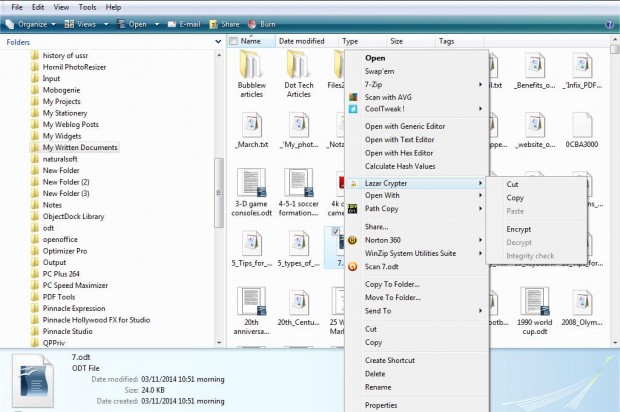Screen dimensions: 620x412
Task: Open the Tools menu in menu bar
Action: [86, 7]
